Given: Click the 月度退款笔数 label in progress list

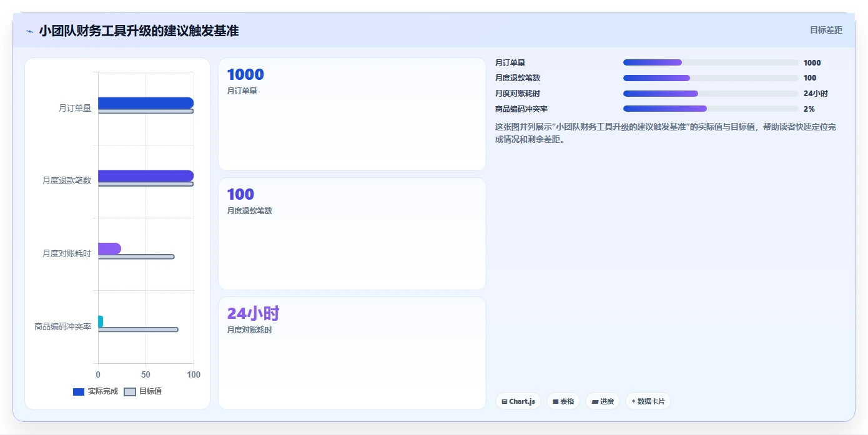Looking at the screenshot, I should [x=518, y=78].
